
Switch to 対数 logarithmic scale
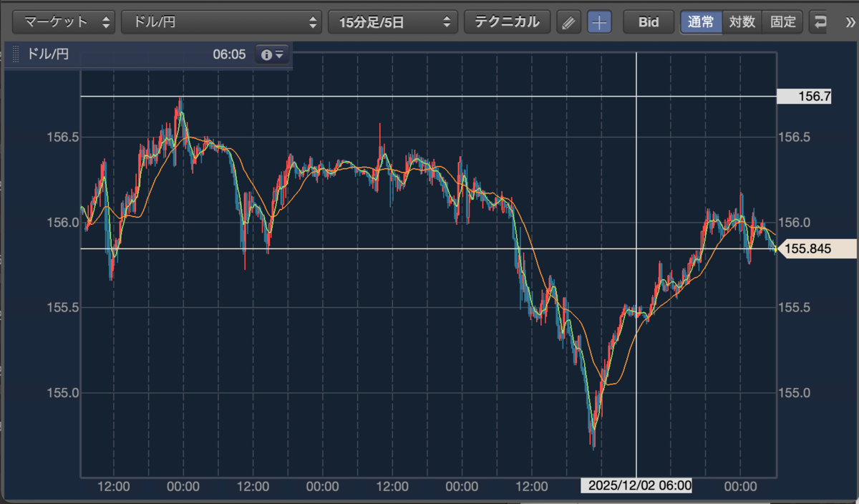tap(742, 22)
